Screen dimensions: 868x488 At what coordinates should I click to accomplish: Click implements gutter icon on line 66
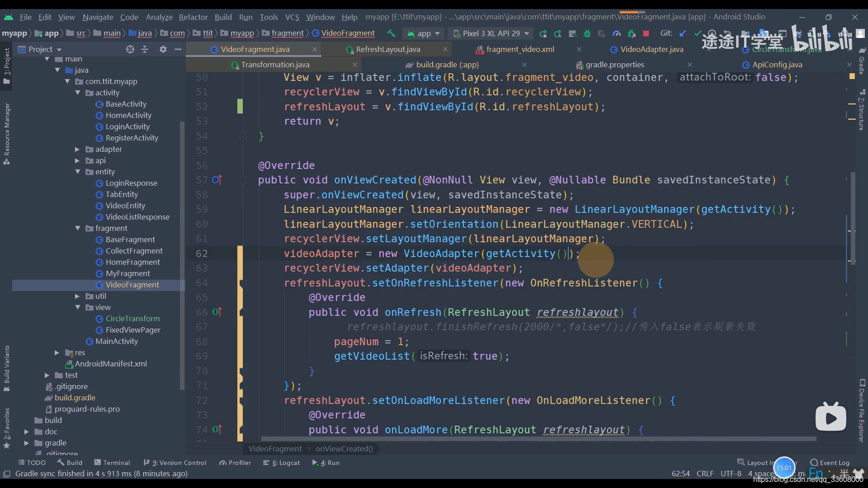[217, 312]
